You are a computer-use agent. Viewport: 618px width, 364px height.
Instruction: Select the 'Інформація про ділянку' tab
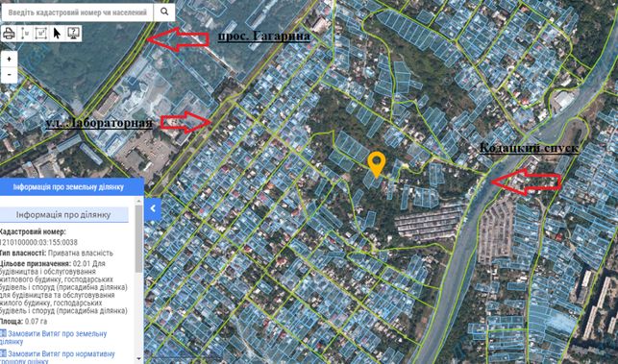tap(63, 215)
